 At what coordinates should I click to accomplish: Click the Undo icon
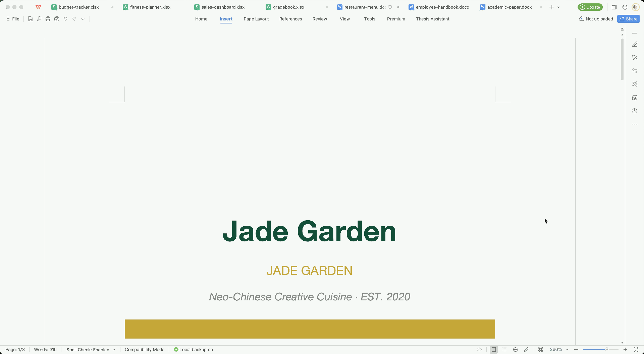coord(65,19)
